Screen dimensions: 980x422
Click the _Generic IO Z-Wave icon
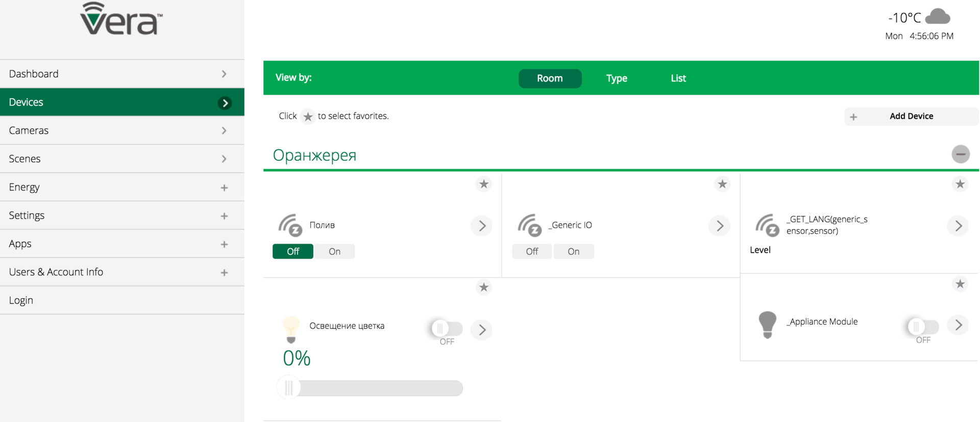tap(529, 225)
